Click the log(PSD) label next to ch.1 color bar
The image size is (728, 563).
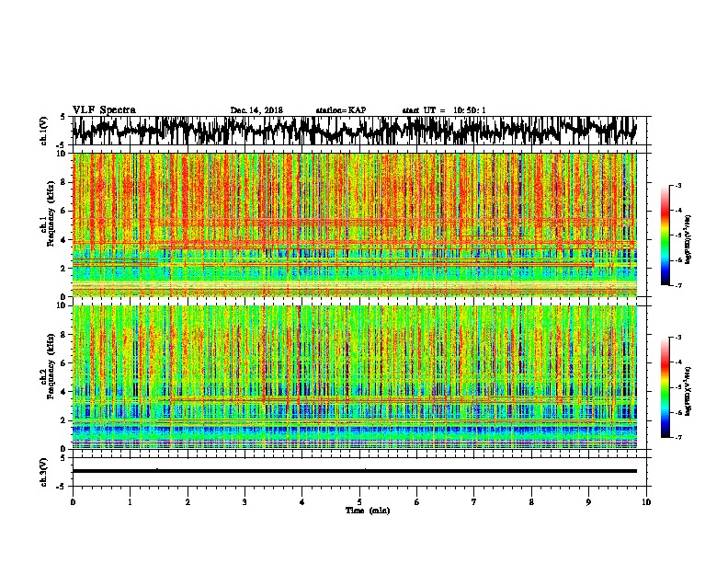pyautogui.click(x=688, y=240)
